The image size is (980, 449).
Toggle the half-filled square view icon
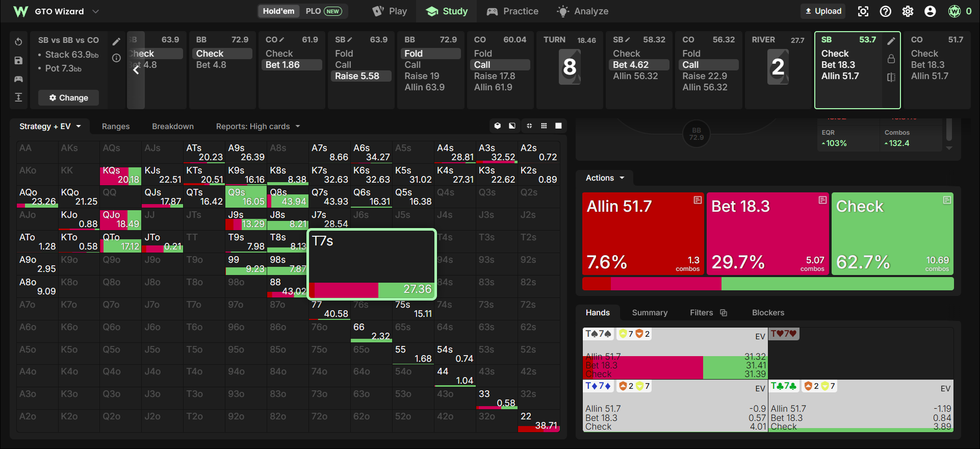[512, 126]
